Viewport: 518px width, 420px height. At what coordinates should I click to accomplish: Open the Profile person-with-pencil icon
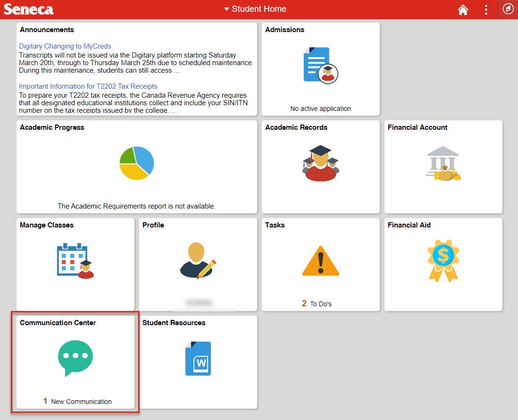(x=198, y=260)
